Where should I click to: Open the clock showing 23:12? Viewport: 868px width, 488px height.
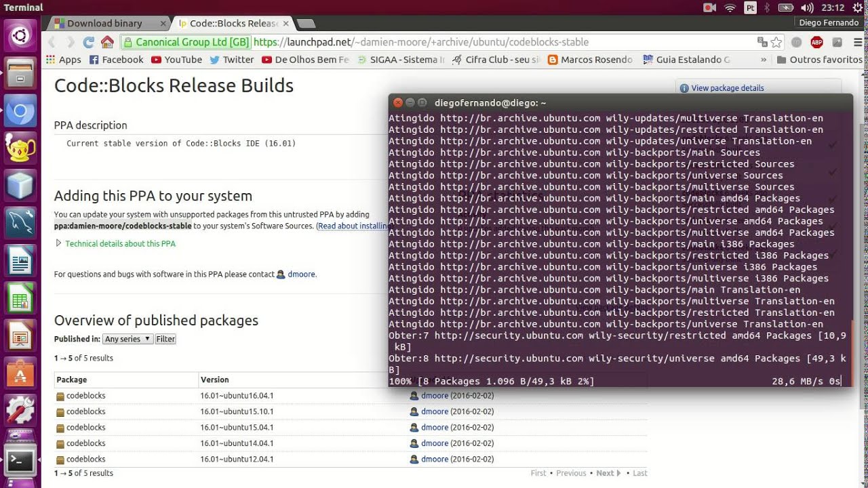833,7
